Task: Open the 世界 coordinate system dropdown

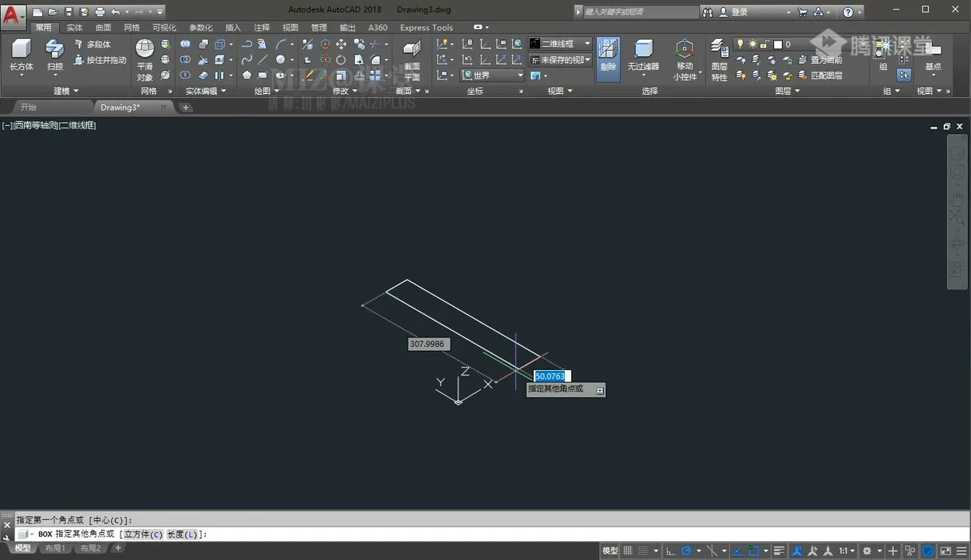Action: click(493, 75)
